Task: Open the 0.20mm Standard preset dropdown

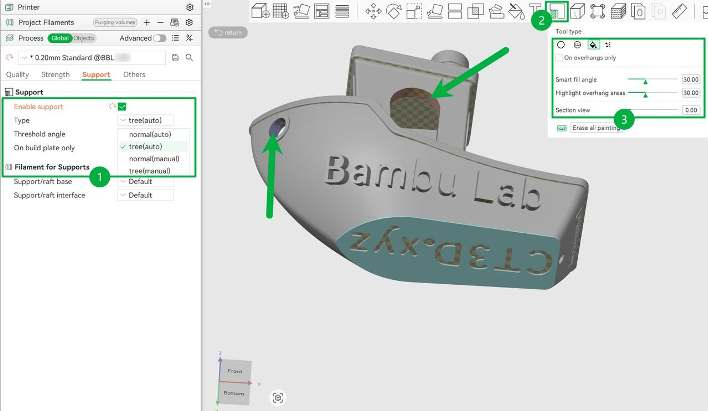Action: (92, 58)
